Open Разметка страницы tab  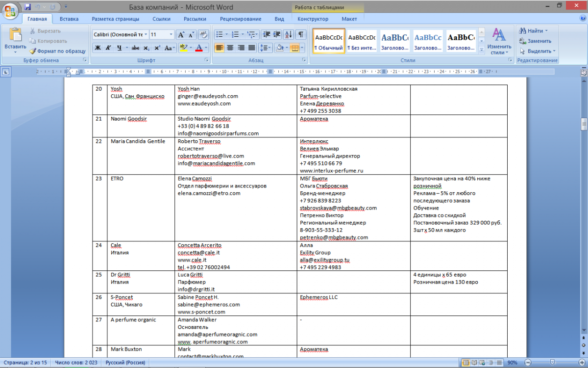(x=115, y=19)
